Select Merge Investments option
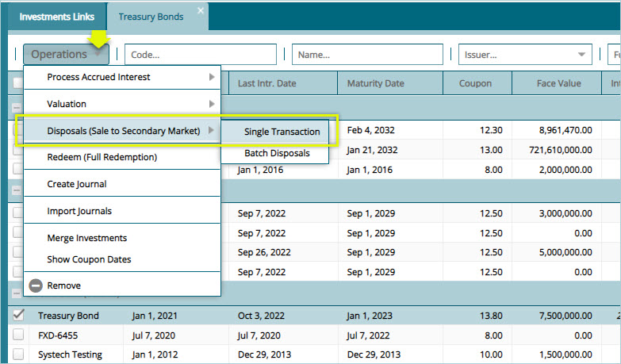 (x=122, y=238)
